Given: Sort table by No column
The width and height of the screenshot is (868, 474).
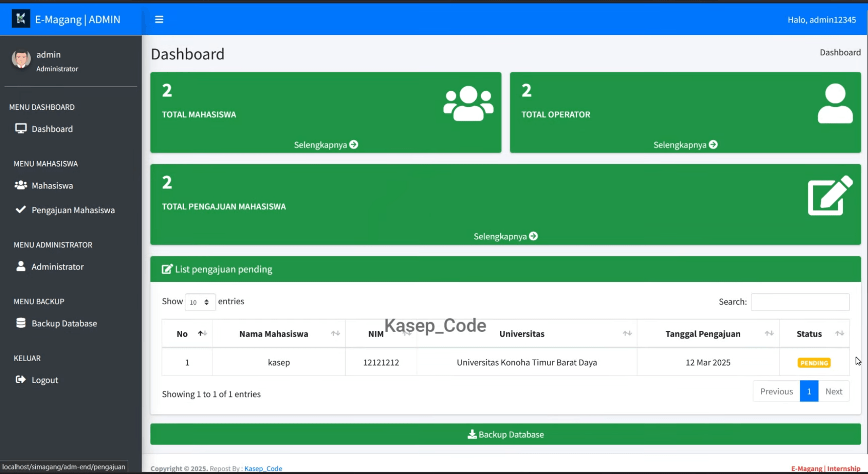Looking at the screenshot, I should tap(187, 334).
